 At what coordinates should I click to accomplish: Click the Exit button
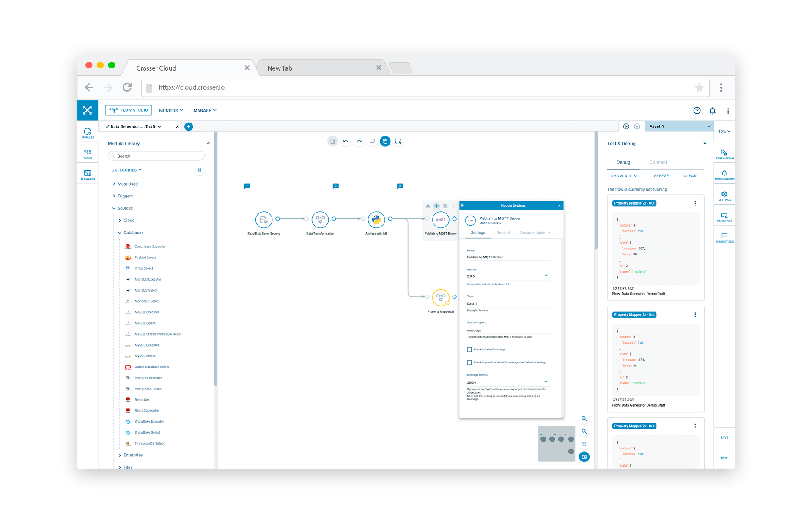pos(724,458)
